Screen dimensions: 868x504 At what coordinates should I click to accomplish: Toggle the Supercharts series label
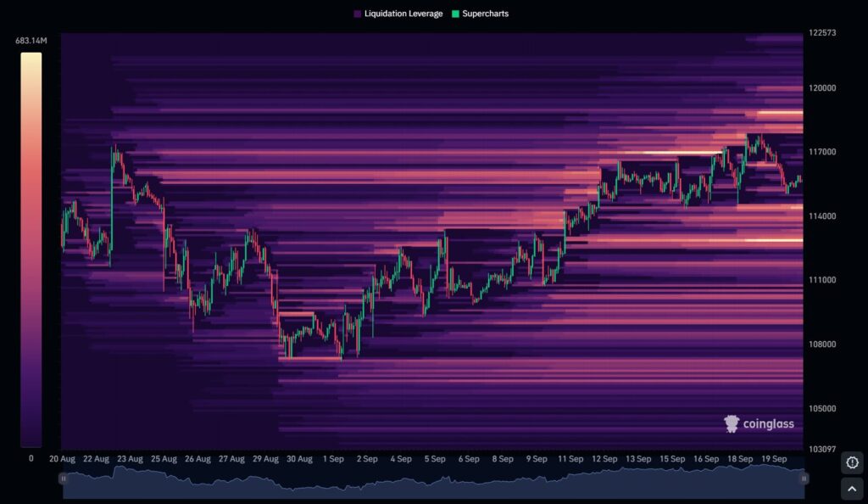point(485,14)
